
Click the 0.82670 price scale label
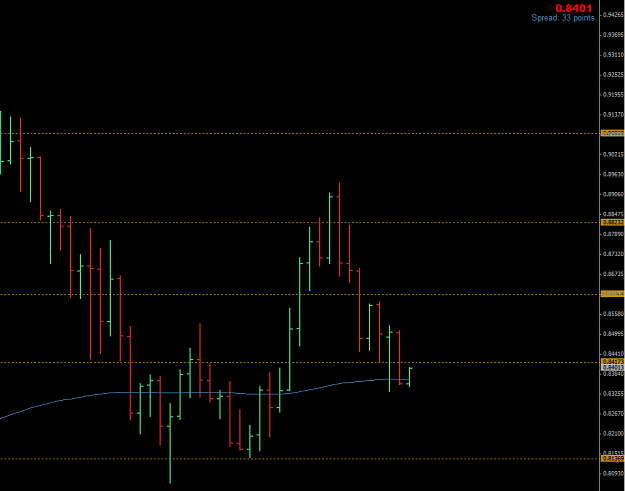613,413
